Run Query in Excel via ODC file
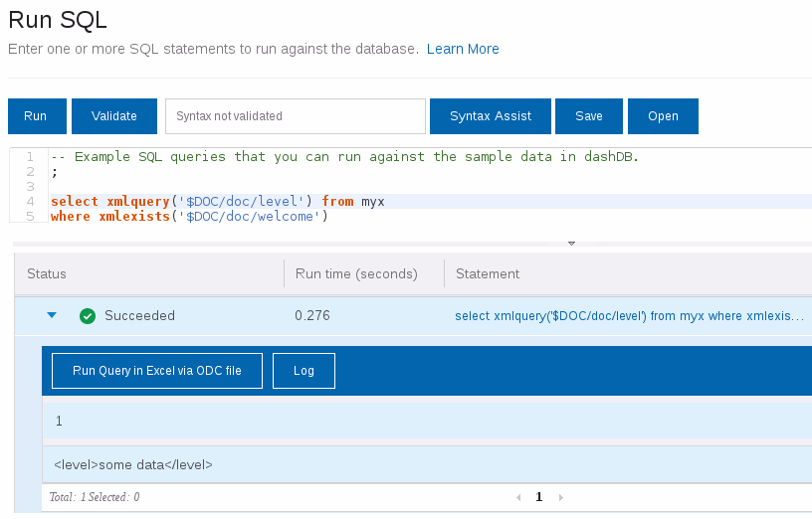This screenshot has width=812, height=519. coord(157,371)
